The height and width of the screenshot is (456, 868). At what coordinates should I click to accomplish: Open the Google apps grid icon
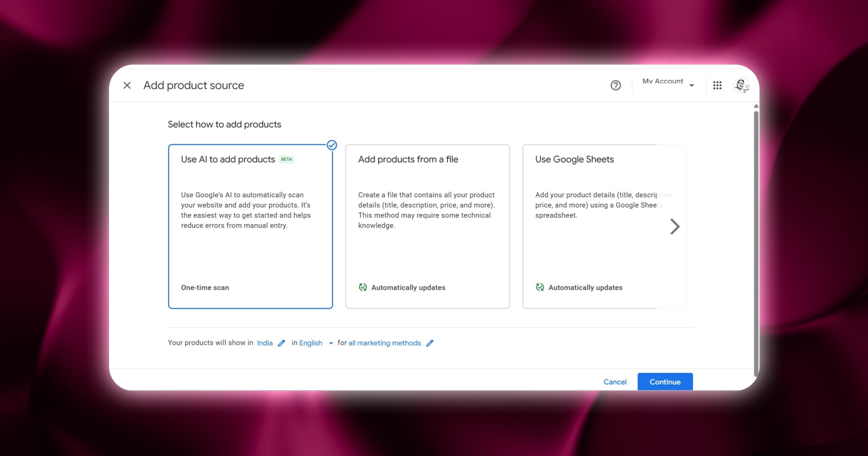point(717,85)
